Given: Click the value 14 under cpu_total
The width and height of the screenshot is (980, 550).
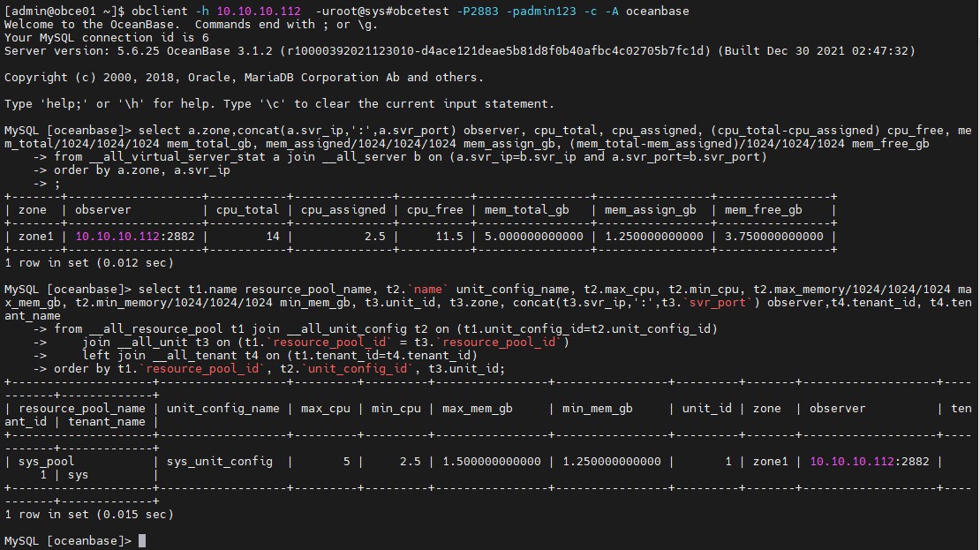Looking at the screenshot, I should pyautogui.click(x=273, y=237).
